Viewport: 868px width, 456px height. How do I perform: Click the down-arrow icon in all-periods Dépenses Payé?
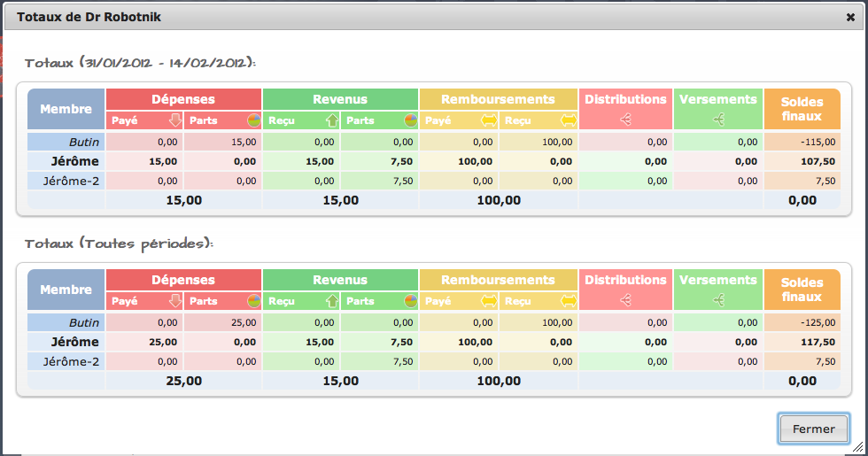point(174,301)
